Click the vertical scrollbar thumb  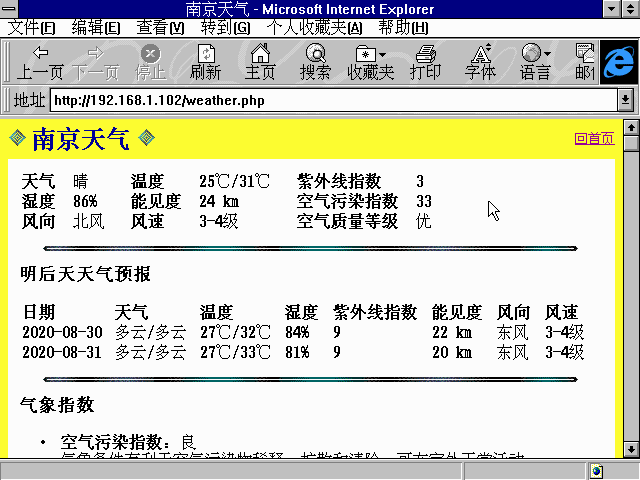coord(631,143)
